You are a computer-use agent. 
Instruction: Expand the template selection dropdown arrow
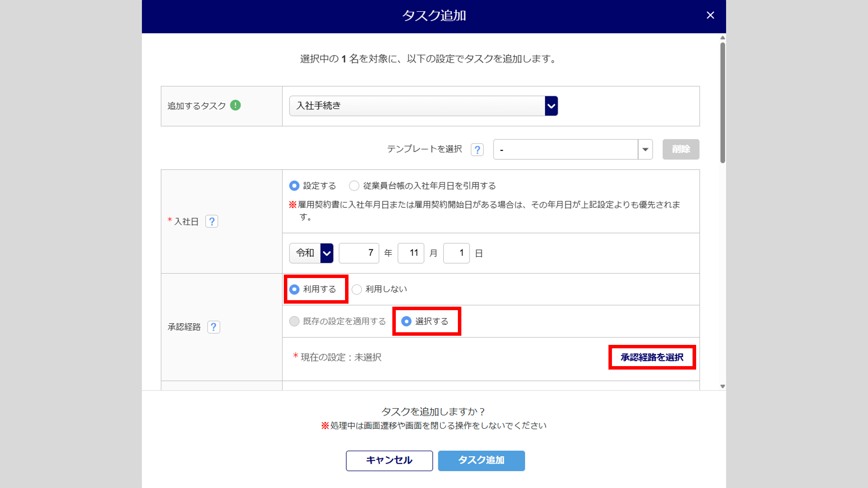pos(645,150)
